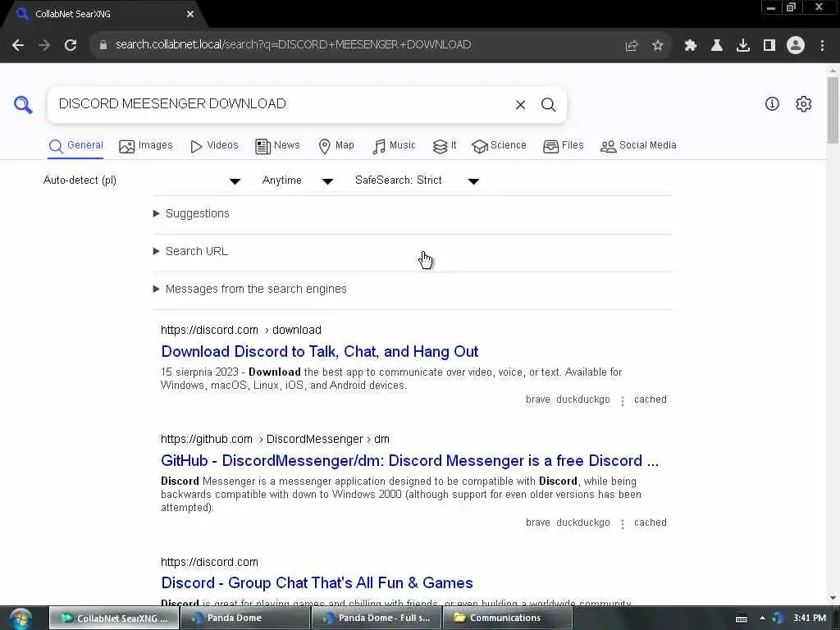Image resolution: width=840 pixels, height=630 pixels.
Task: Open preferences gear icon
Action: pyautogui.click(x=804, y=104)
